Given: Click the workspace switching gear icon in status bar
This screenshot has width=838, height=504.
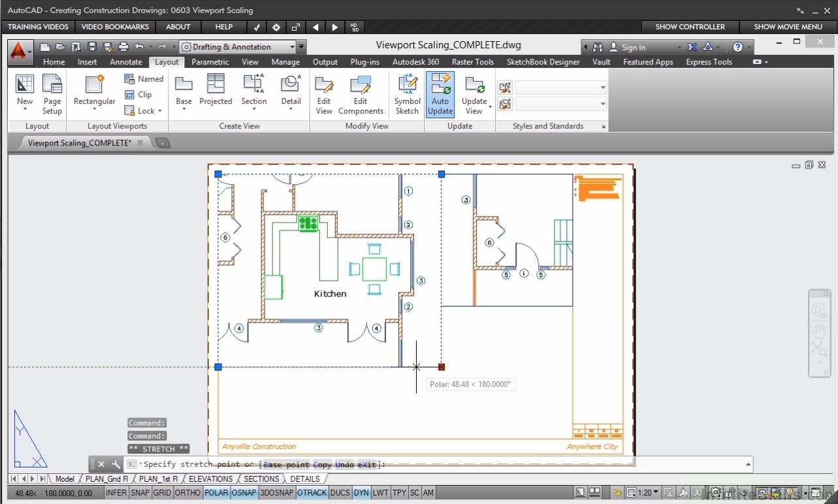Looking at the screenshot, I should point(716,493).
